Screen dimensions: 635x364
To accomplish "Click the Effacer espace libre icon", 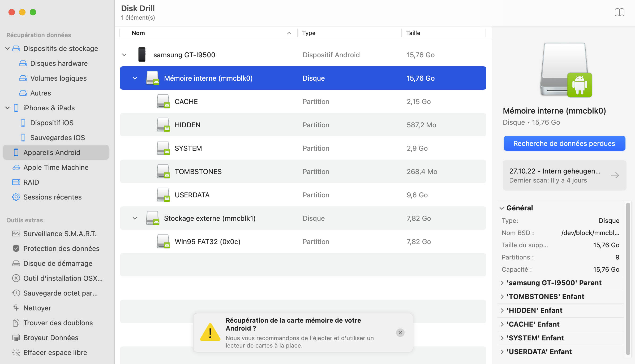I will 16,352.
